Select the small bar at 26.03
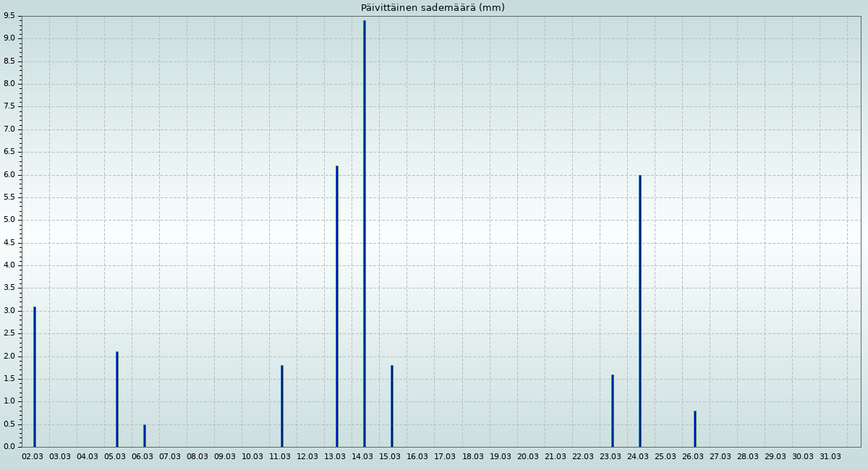Viewport: 868px width, 470px height. point(694,429)
